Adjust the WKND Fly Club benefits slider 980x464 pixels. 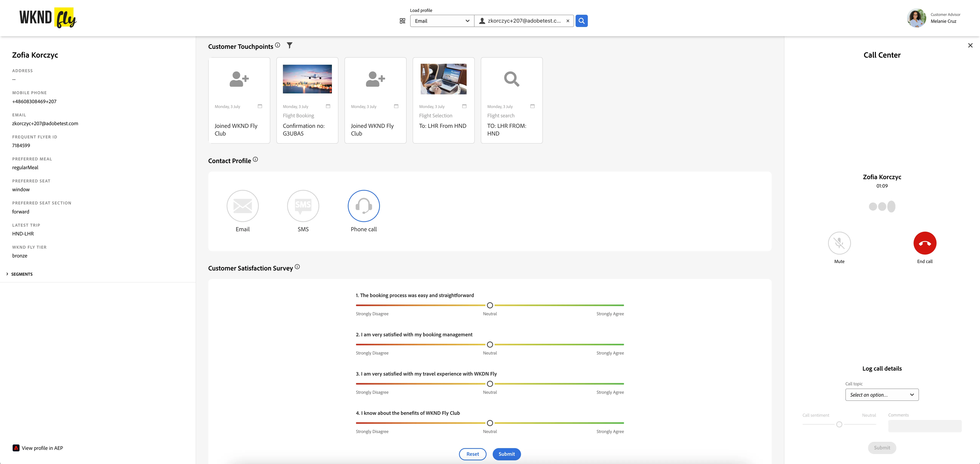click(490, 423)
